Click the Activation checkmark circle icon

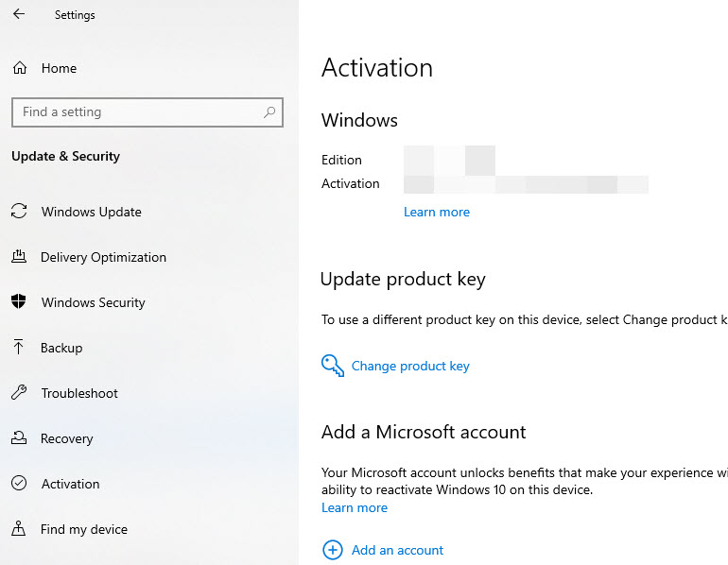click(x=19, y=484)
